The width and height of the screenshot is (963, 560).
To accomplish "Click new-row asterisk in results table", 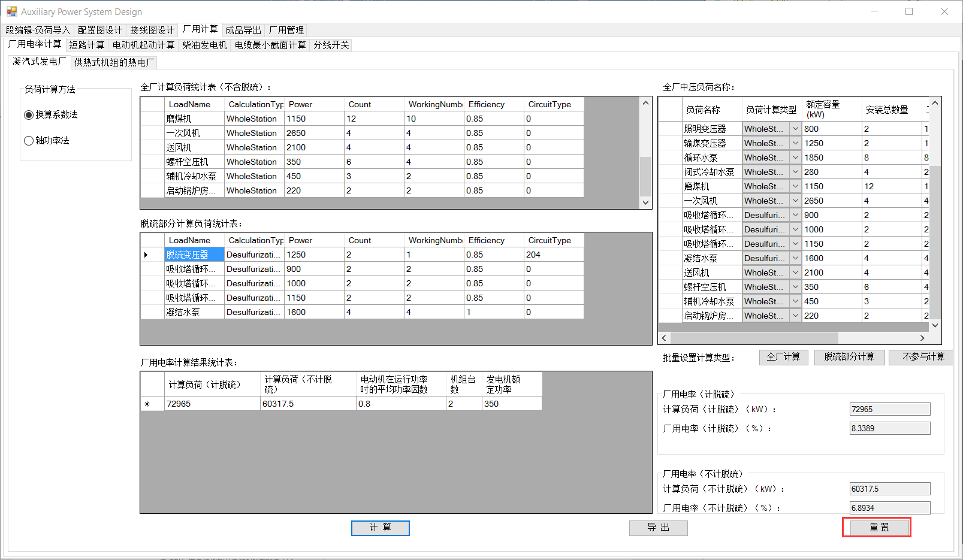I will 147,404.
